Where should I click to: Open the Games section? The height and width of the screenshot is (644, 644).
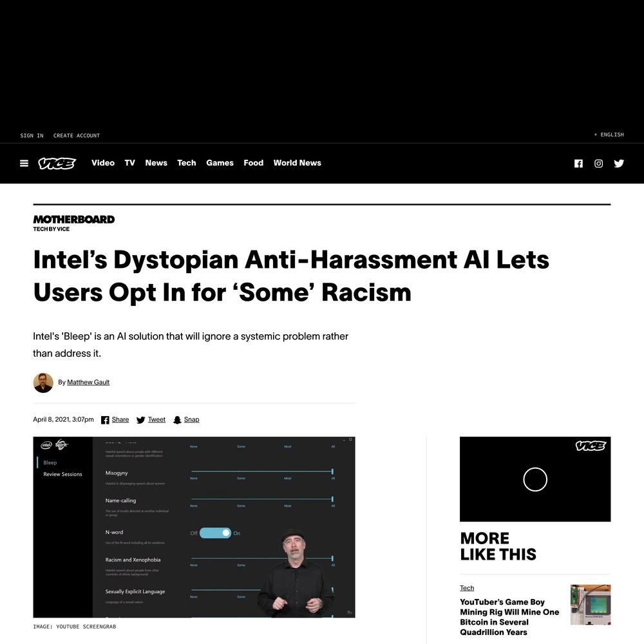[x=220, y=163]
